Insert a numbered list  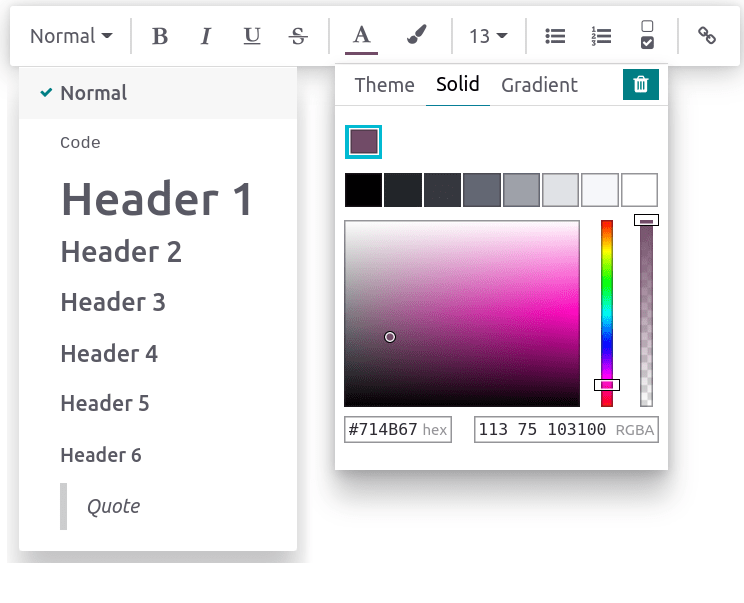(x=601, y=36)
